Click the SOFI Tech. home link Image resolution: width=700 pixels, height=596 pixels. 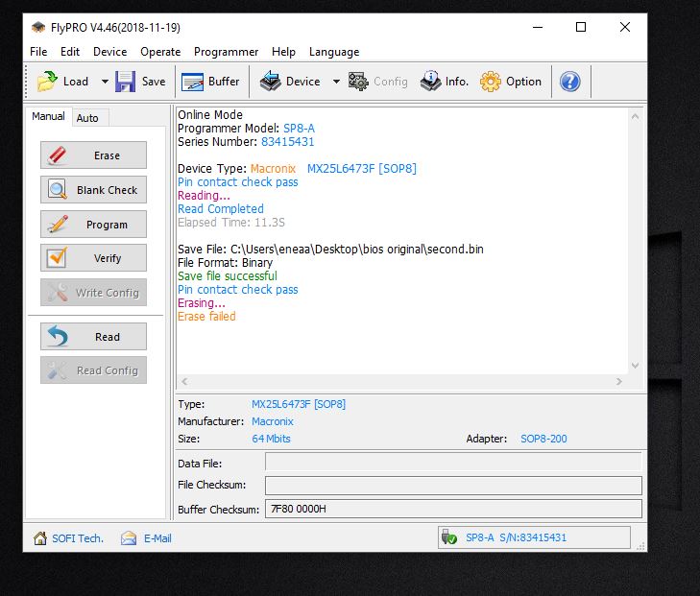78,538
